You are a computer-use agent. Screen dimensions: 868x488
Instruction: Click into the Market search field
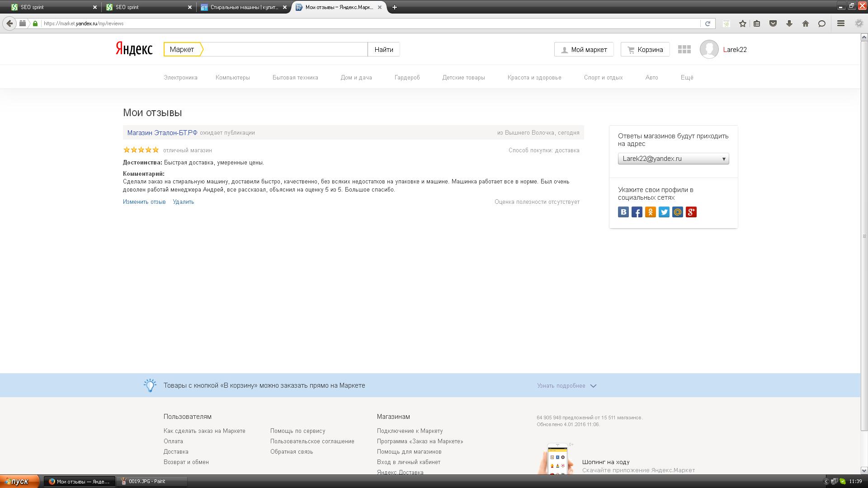pyautogui.click(x=285, y=50)
